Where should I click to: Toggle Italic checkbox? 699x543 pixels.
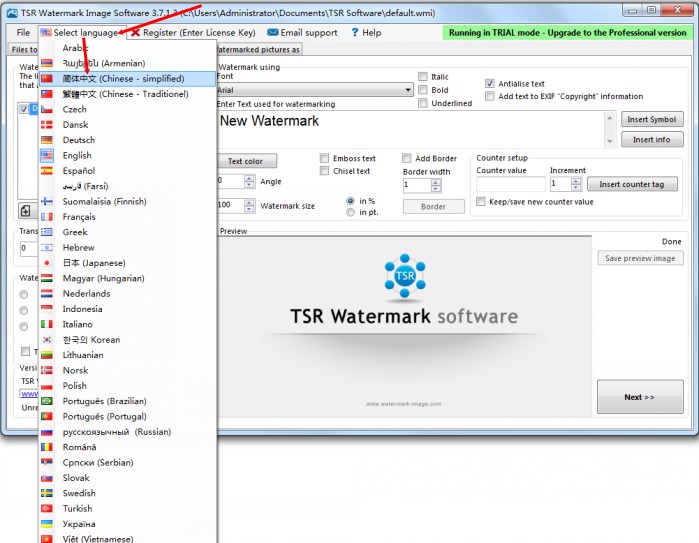click(423, 77)
